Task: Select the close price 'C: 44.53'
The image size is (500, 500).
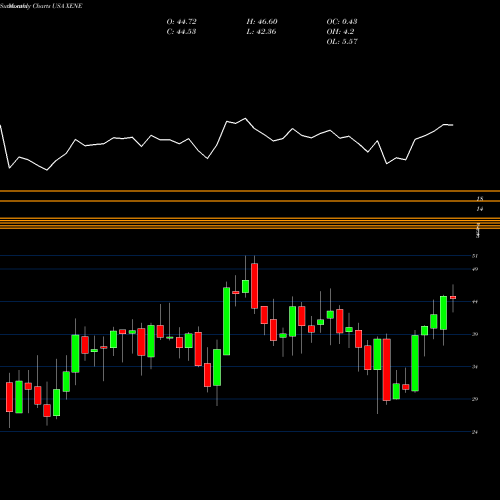Action: click(x=181, y=32)
